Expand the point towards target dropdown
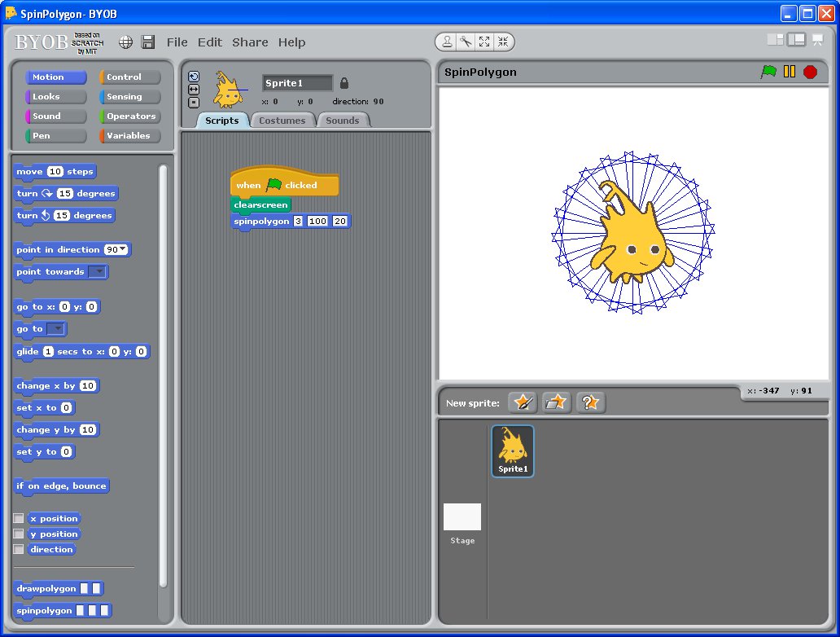 pyautogui.click(x=98, y=271)
